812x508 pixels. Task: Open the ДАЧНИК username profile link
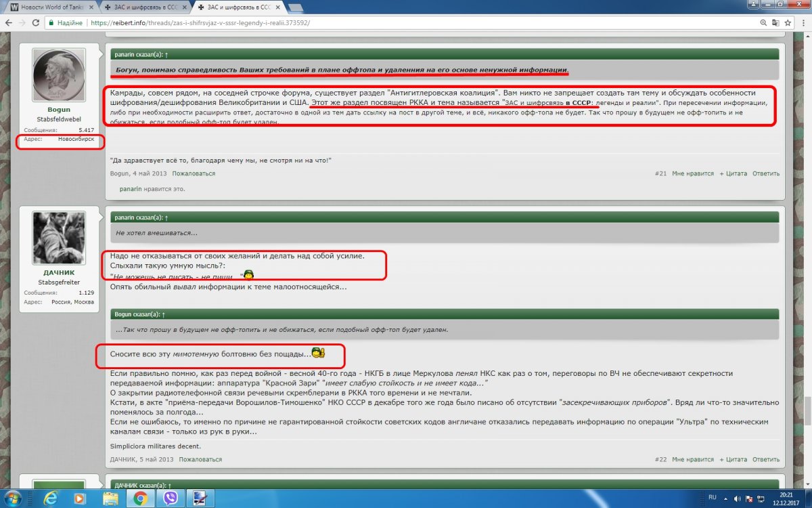pos(59,272)
